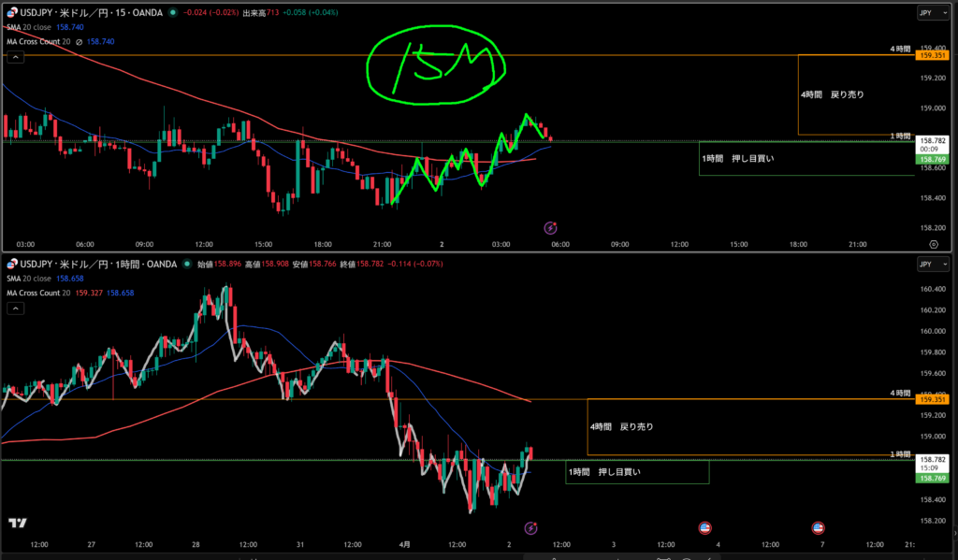Image resolution: width=958 pixels, height=560 pixels.
Task: Collapse the indicator legend in upper chart
Action: pos(15,57)
